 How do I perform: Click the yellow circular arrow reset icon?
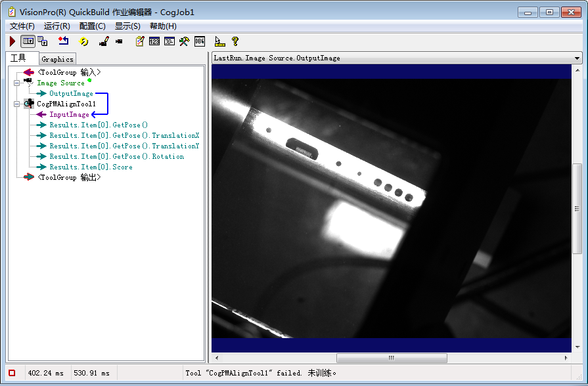pyautogui.click(x=83, y=41)
